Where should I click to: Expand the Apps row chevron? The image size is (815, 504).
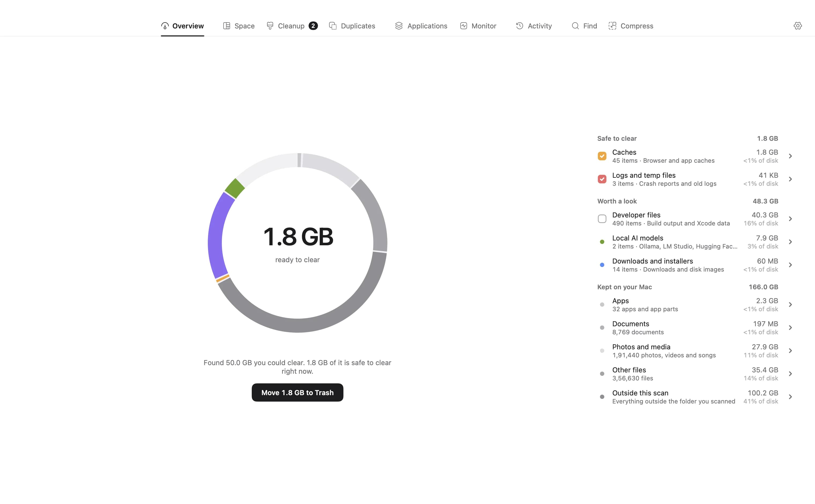click(790, 305)
